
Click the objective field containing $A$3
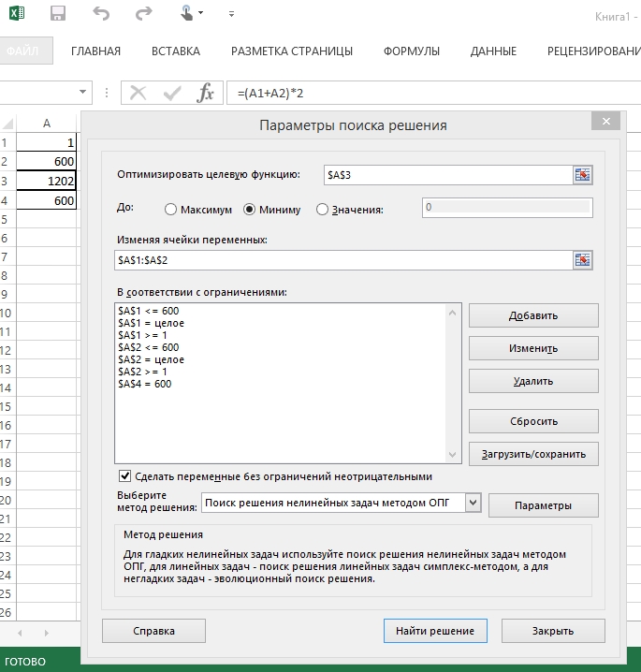tap(448, 175)
